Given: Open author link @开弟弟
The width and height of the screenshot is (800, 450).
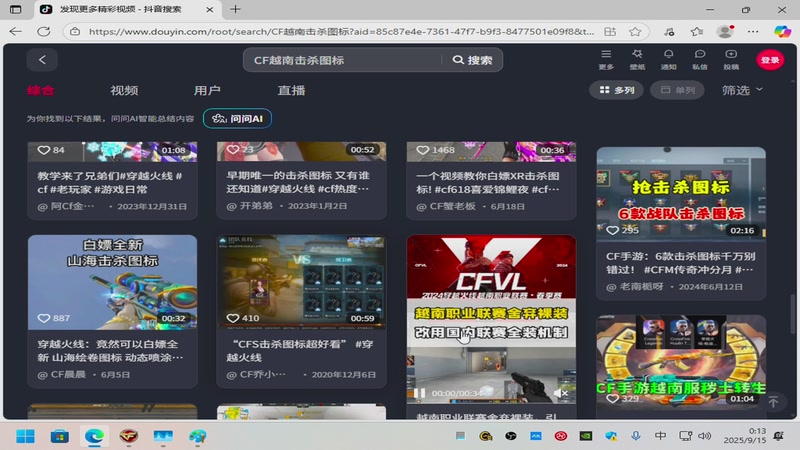Looking at the screenshot, I should [249, 206].
